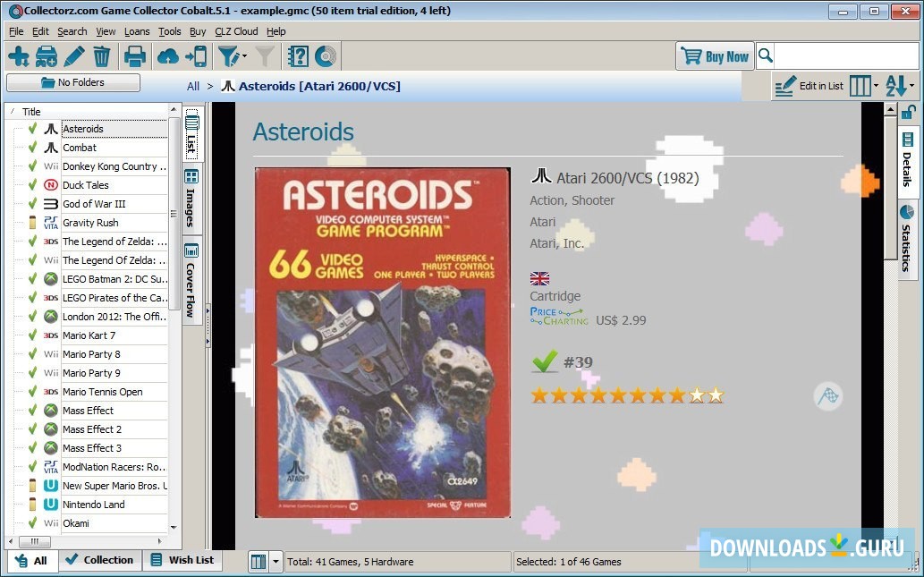
Task: Open the CLZ Cloud menu
Action: click(x=236, y=31)
